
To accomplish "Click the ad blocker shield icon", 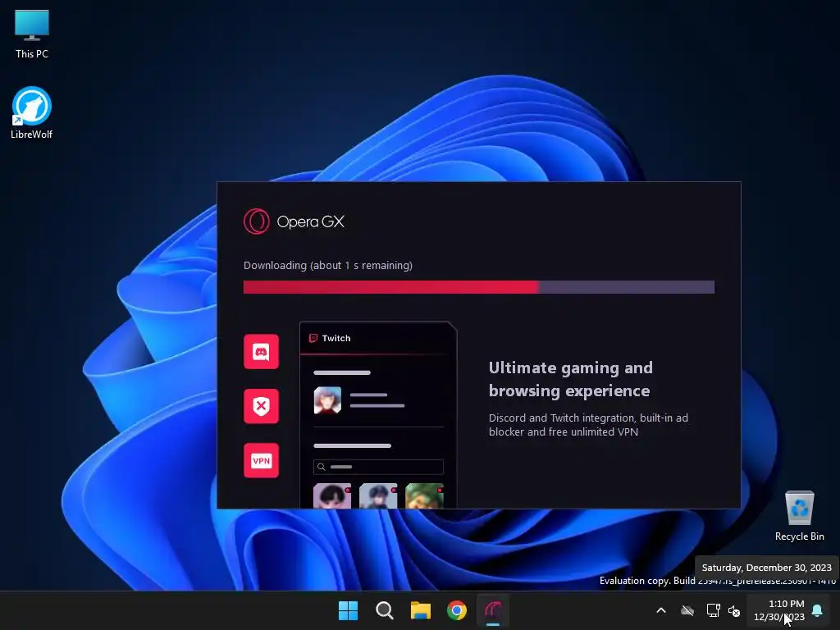I will click(x=261, y=406).
